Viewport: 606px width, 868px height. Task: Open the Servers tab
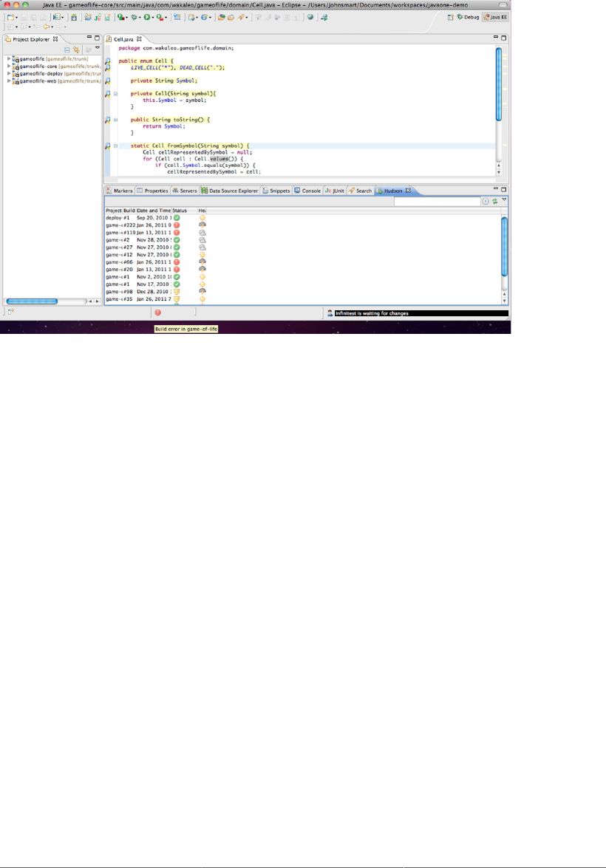pyautogui.click(x=185, y=191)
